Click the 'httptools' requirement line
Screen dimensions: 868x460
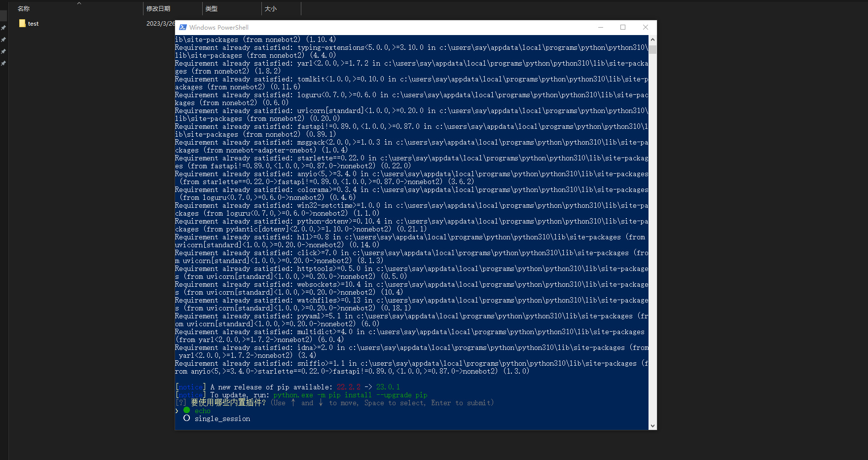coord(411,272)
